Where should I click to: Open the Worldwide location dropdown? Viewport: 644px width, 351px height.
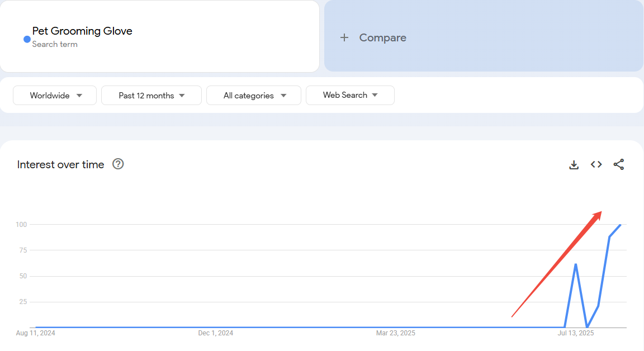point(54,95)
